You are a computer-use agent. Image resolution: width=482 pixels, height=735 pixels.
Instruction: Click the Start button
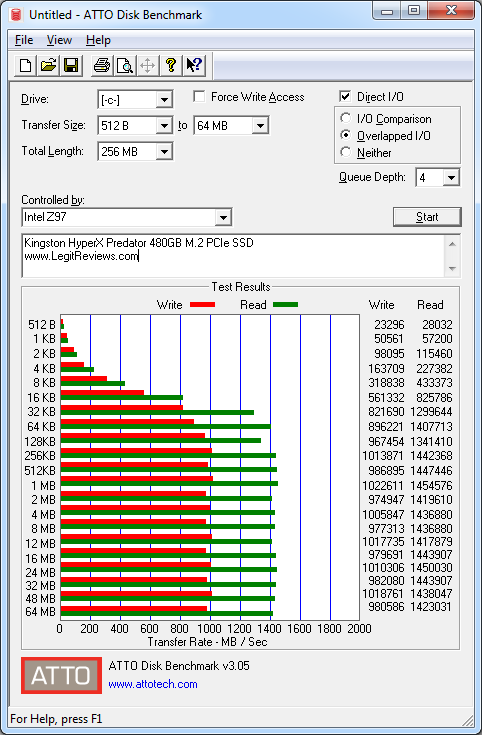(x=427, y=217)
